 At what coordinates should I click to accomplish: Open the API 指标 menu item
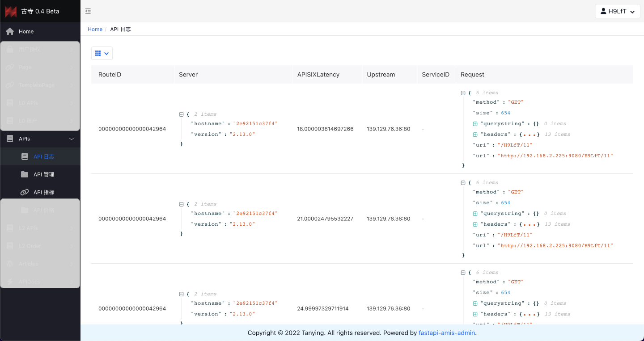[40, 192]
